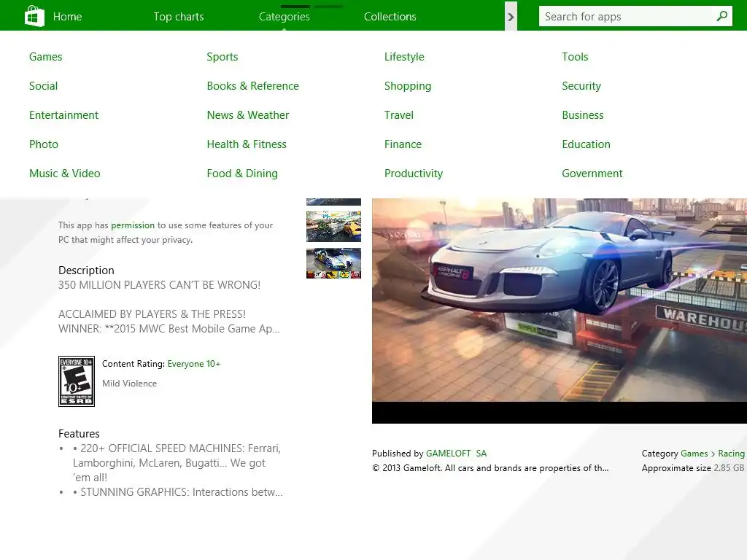Click the Games category breadcrumb link

coord(694,454)
